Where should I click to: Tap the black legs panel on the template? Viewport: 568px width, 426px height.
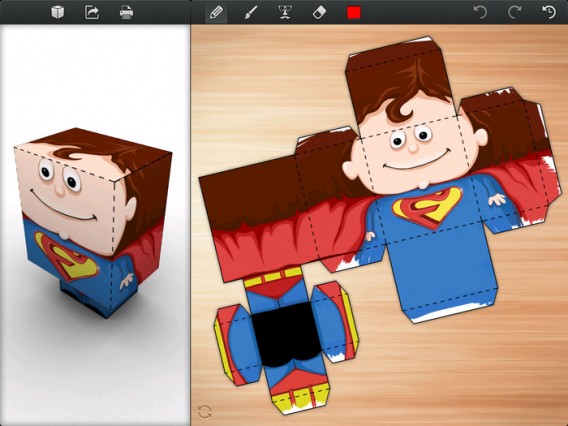coord(286,334)
